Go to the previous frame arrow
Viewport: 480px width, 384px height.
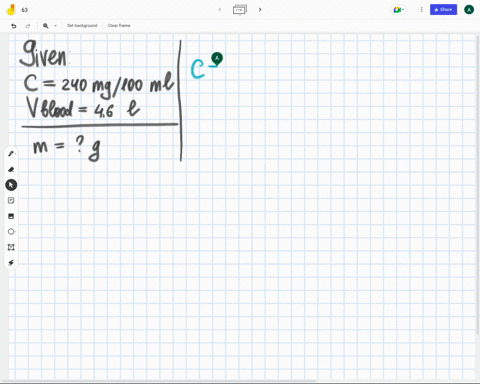point(220,10)
